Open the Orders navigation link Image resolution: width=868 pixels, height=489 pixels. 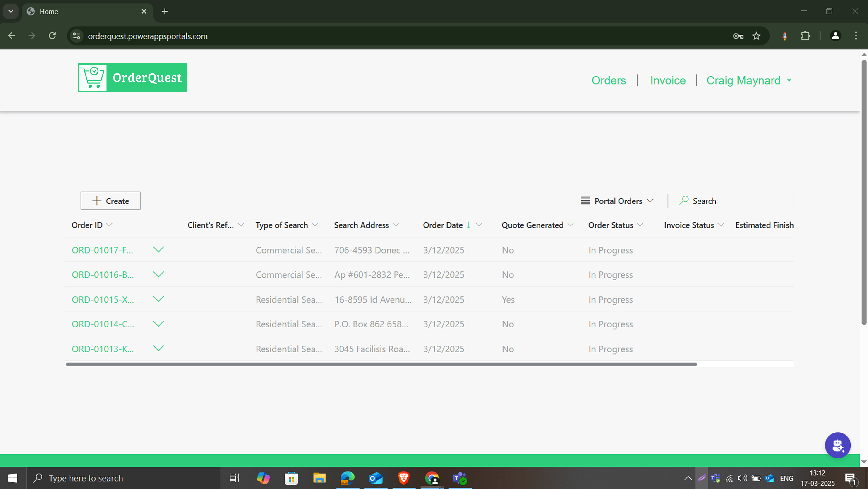click(609, 80)
